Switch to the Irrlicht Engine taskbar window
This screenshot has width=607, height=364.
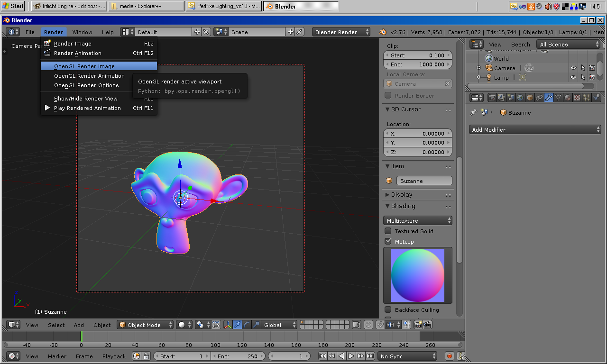click(x=69, y=6)
